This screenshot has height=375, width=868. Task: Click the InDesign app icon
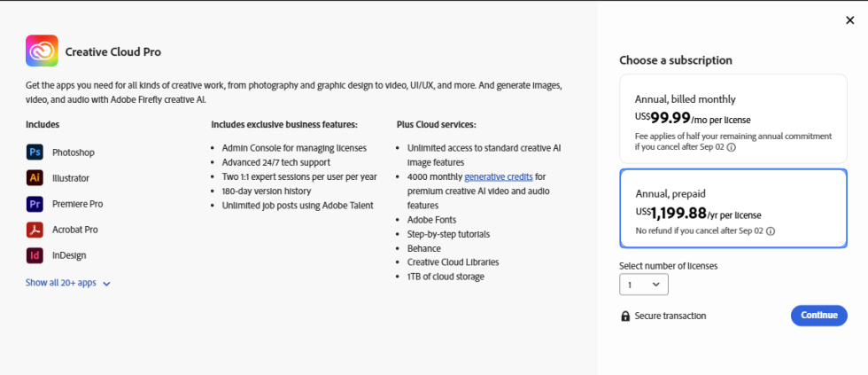point(35,255)
